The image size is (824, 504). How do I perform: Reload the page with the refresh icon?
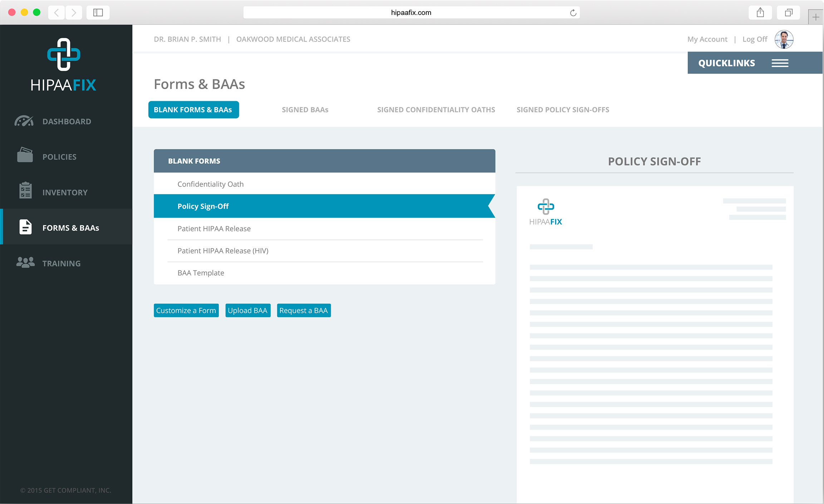573,13
